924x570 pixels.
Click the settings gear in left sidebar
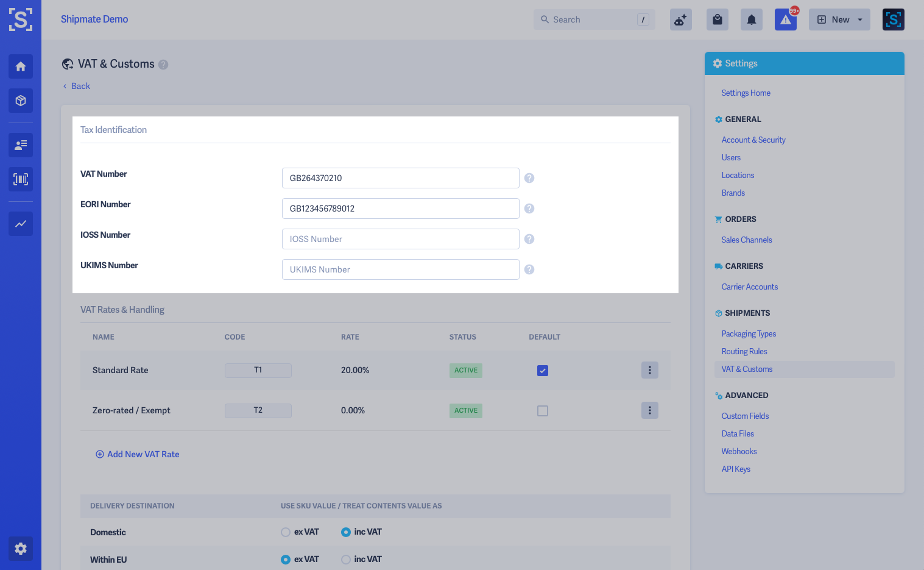coord(21,549)
